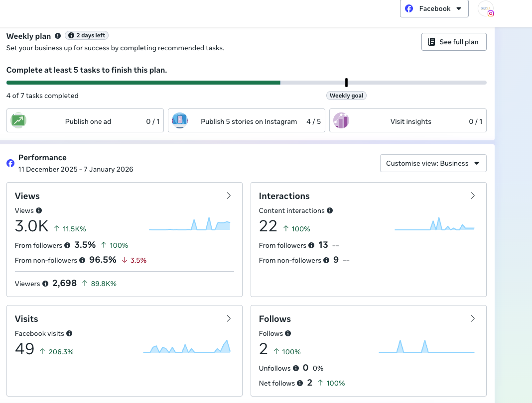Click the 206.3% visits increase
The height and width of the screenshot is (403, 532).
[x=61, y=352]
